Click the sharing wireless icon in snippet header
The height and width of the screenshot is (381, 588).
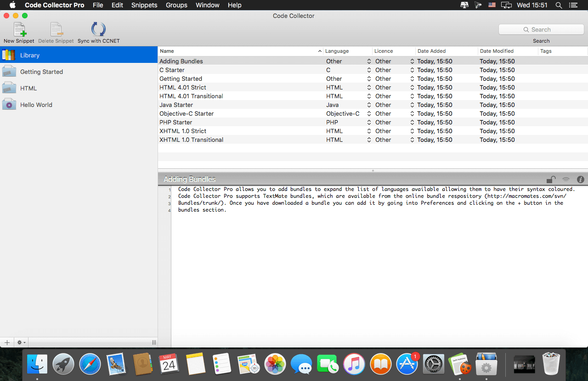click(x=566, y=179)
